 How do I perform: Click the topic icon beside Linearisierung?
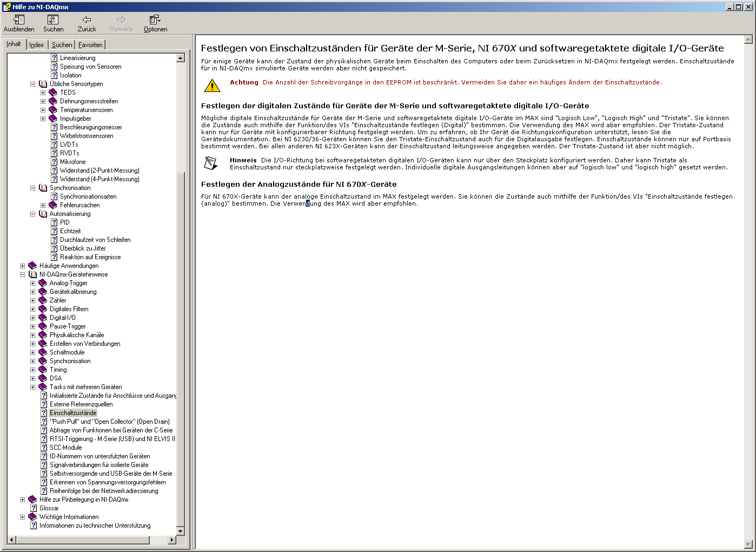point(54,58)
